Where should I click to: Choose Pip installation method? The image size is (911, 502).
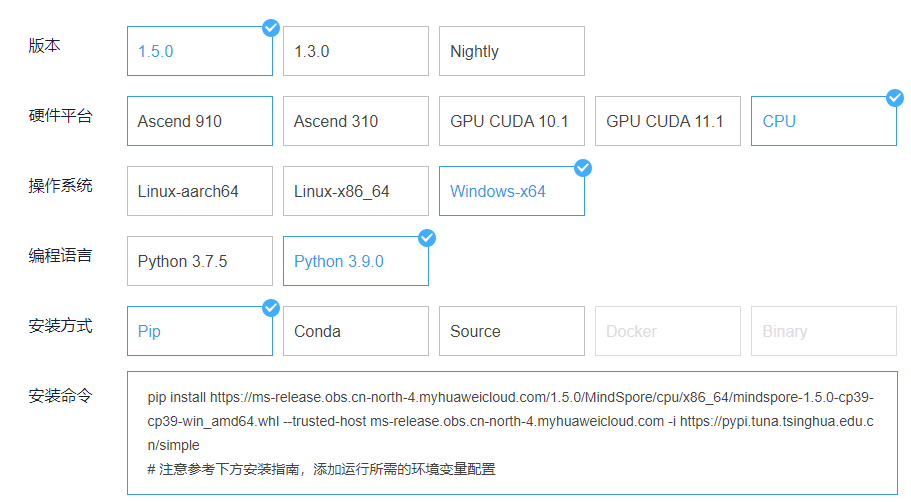point(199,331)
